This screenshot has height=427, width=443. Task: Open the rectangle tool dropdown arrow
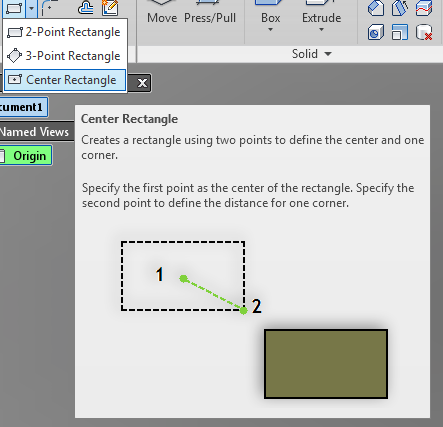pos(31,8)
